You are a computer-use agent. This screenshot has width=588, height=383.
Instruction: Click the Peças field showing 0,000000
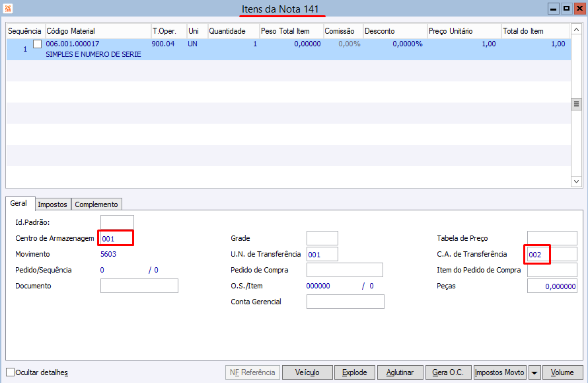552,286
